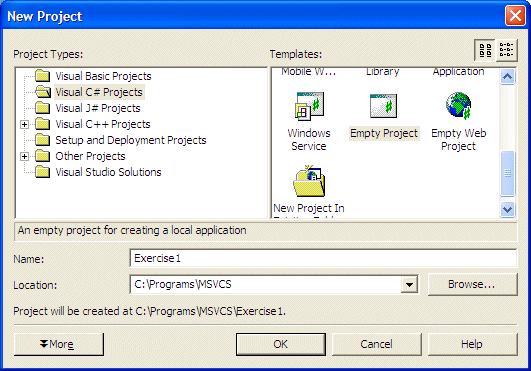The width and height of the screenshot is (531, 371).
Task: Expand the Visual C++ Projects node
Action: (24, 125)
